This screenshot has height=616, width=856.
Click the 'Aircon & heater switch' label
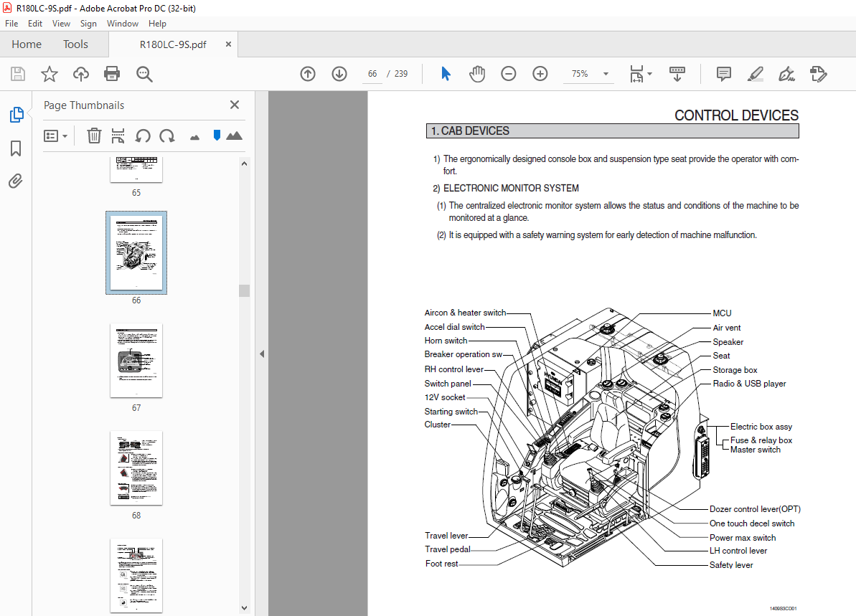[466, 313]
